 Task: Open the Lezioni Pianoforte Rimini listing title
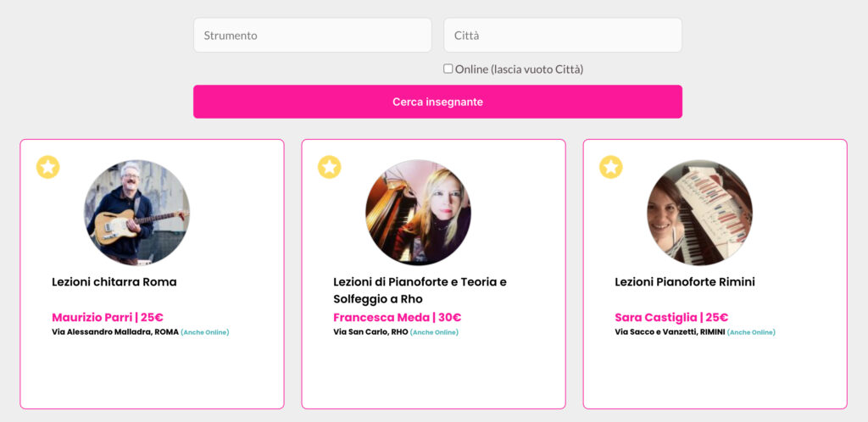tap(685, 282)
